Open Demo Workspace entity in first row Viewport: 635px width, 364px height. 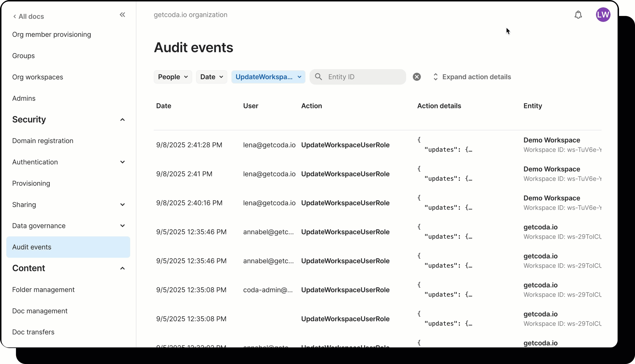552,140
